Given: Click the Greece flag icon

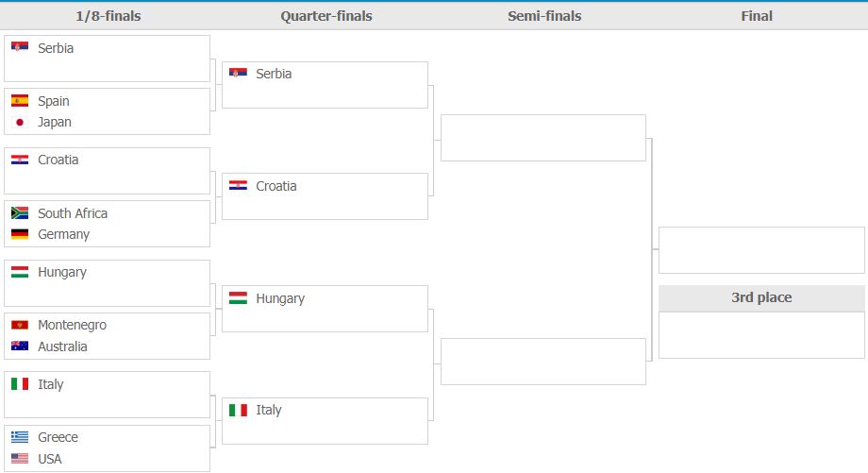Looking at the screenshot, I should pyautogui.click(x=20, y=437).
